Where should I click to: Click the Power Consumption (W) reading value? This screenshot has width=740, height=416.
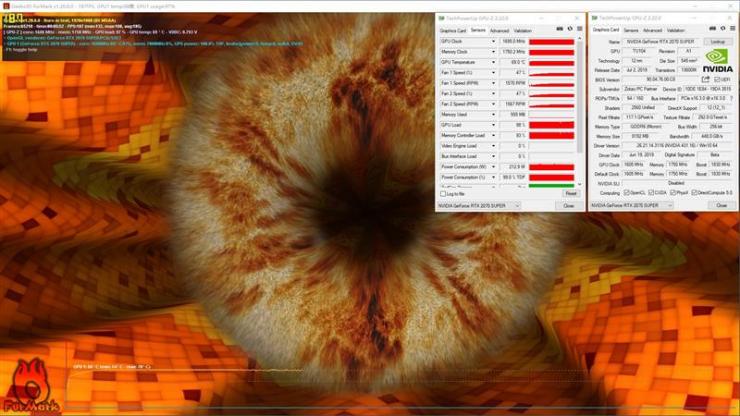(513, 167)
